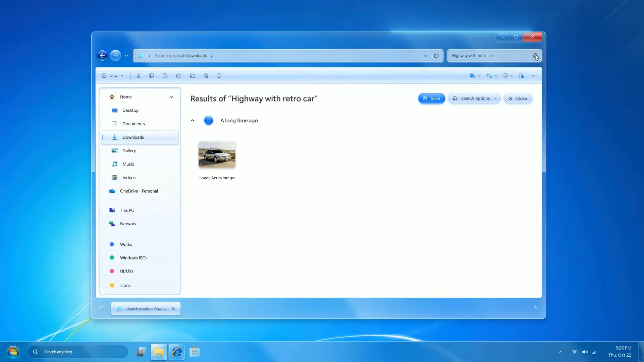Select the yellow Icons tag
The image size is (644, 362).
tap(140, 286)
